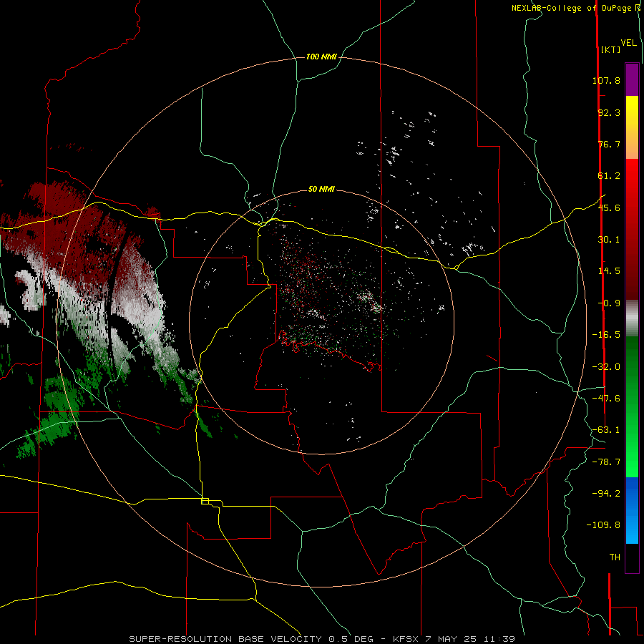Screen dimensions: 644x644
Task: Click the 100 NMI range ring label
Action: [321, 57]
